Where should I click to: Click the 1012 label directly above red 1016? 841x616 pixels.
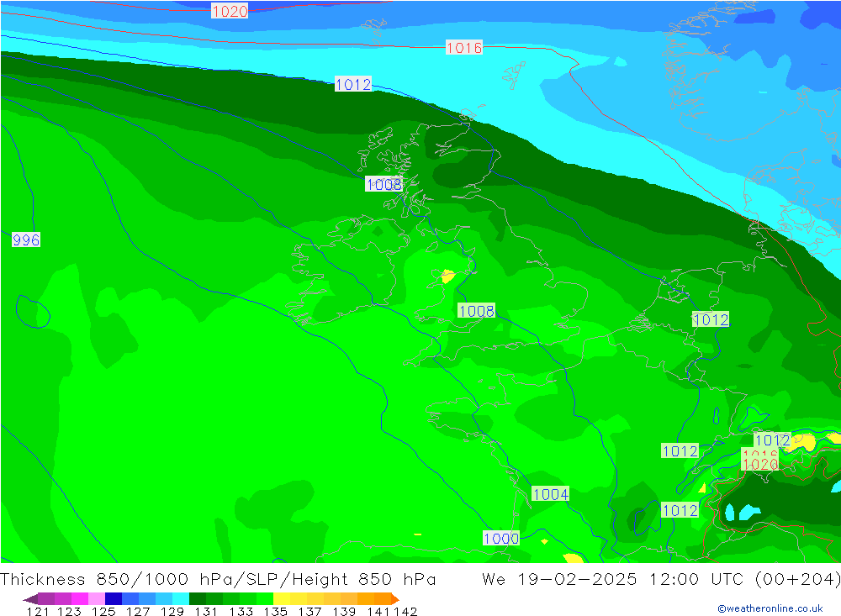tap(772, 440)
